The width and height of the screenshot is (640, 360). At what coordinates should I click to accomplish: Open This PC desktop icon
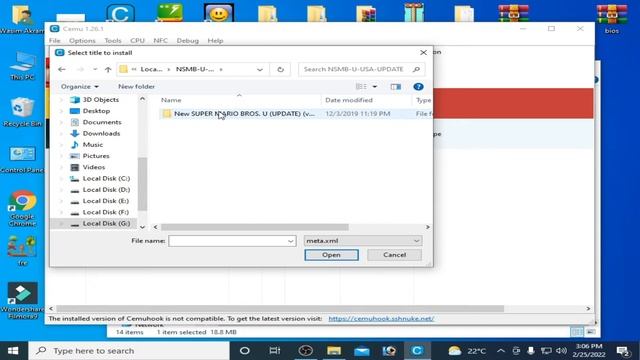[22, 65]
